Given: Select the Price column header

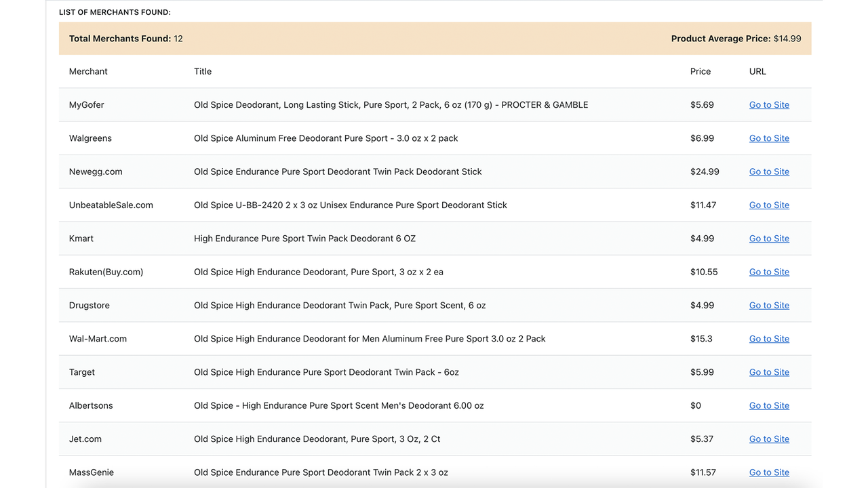Looking at the screenshot, I should pos(700,71).
